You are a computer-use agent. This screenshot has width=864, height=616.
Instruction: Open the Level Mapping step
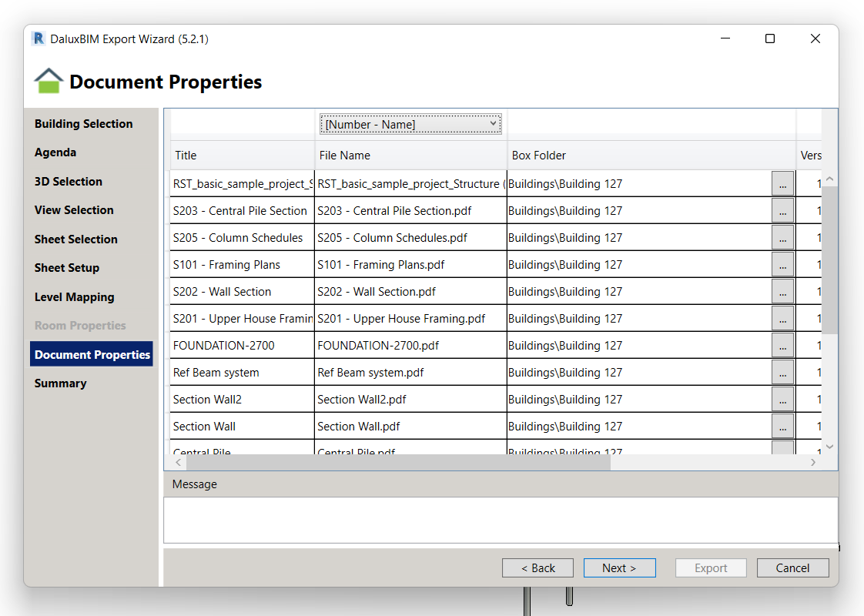point(74,297)
